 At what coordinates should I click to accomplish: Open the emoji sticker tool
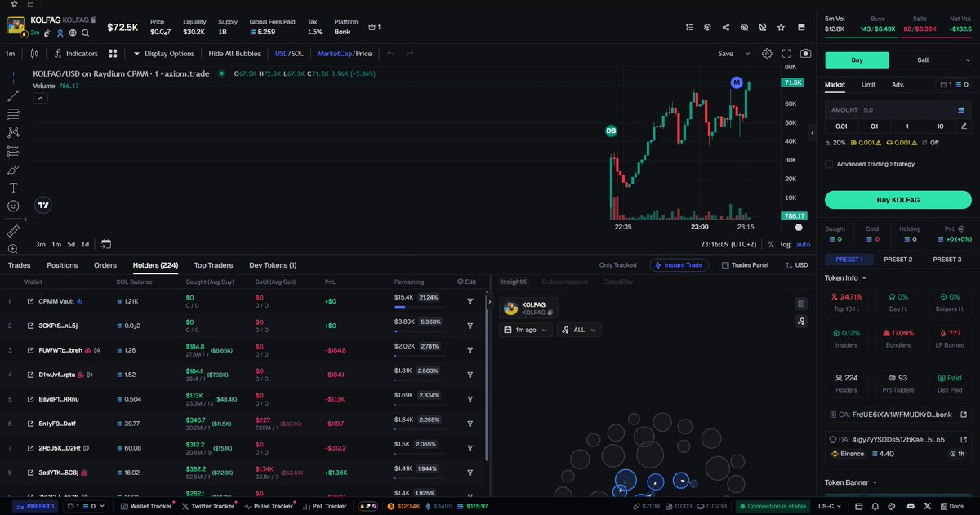tap(13, 206)
